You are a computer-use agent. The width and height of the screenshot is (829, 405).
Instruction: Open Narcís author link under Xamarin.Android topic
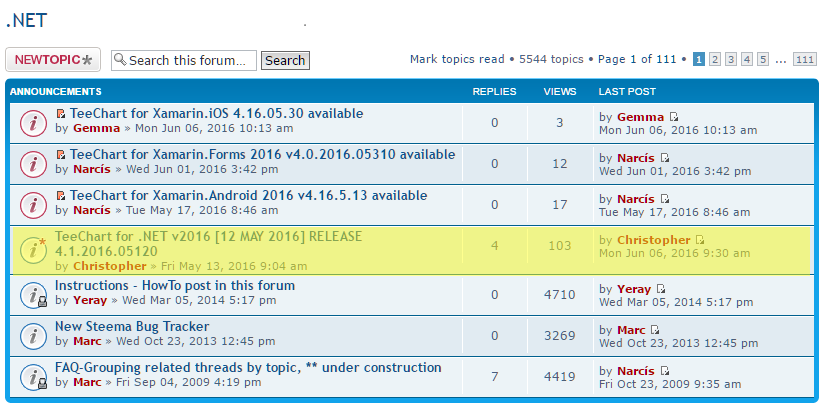(x=92, y=210)
